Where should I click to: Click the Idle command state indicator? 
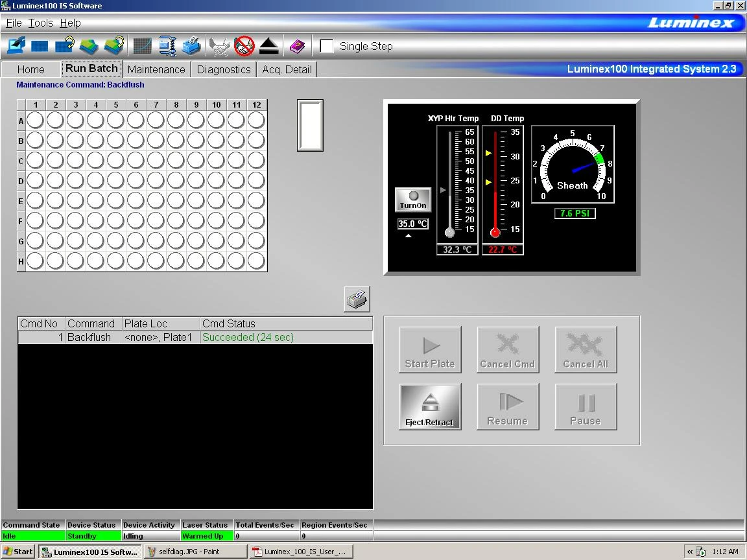click(33, 536)
